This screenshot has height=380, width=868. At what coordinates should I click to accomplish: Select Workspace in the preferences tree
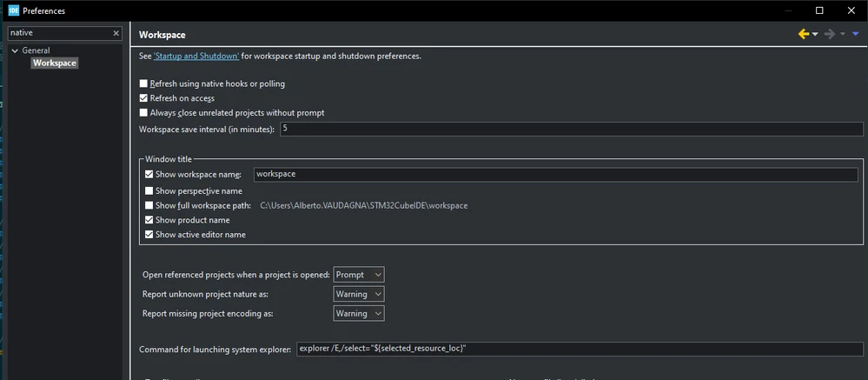tap(54, 63)
